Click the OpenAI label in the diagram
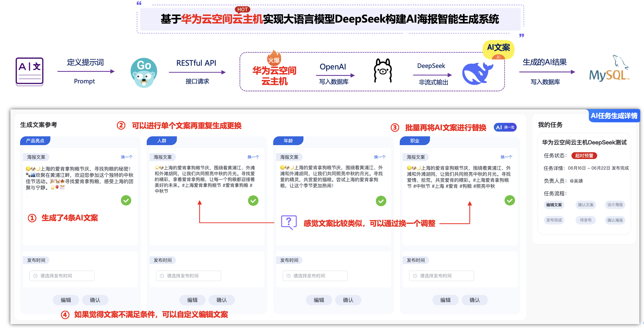644x332 pixels. (333, 67)
